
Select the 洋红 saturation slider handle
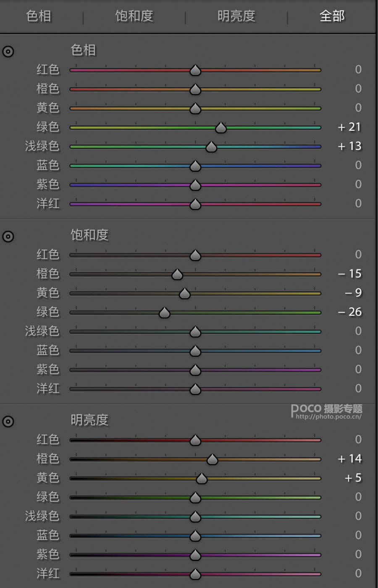pos(195,389)
